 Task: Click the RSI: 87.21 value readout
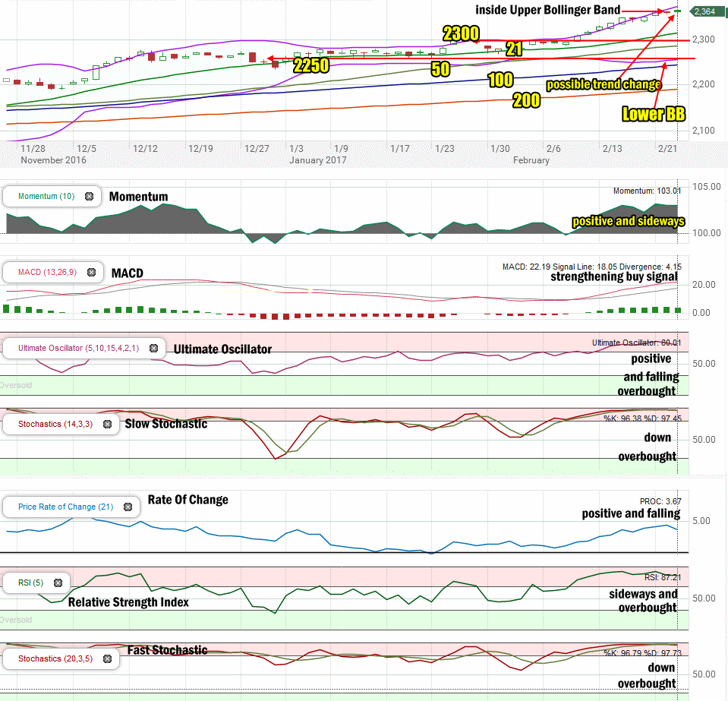[x=663, y=577]
